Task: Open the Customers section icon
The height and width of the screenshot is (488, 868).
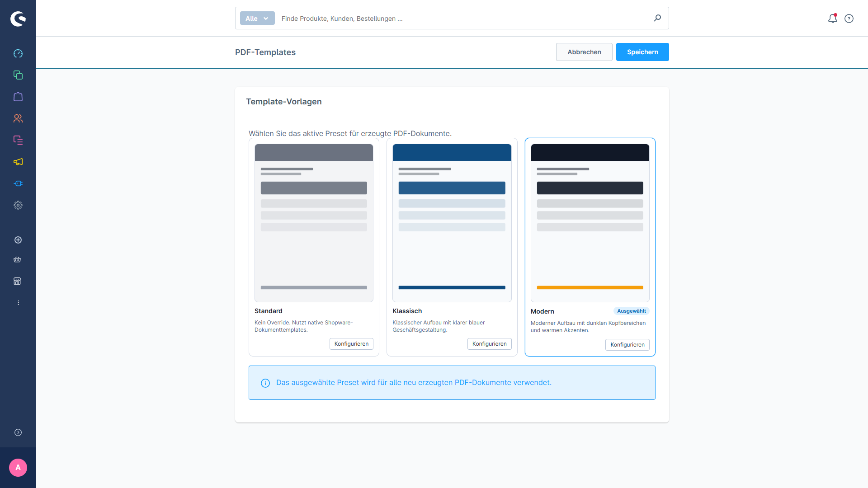Action: (18, 118)
